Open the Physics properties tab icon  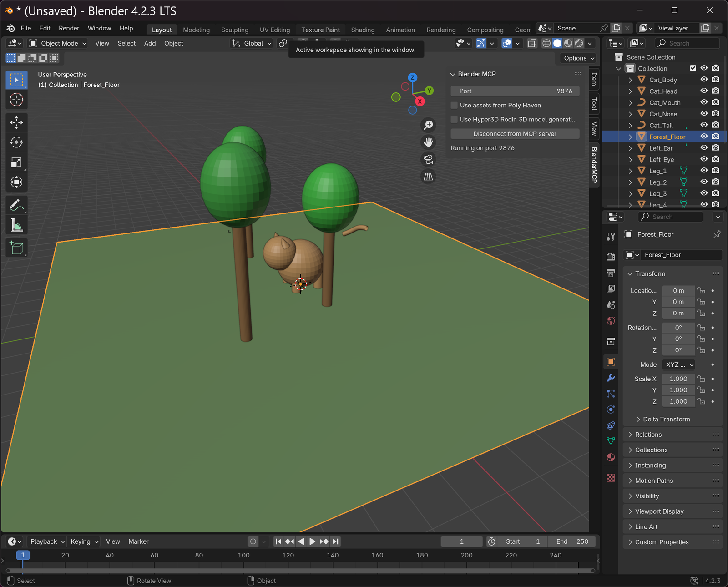coord(611,410)
